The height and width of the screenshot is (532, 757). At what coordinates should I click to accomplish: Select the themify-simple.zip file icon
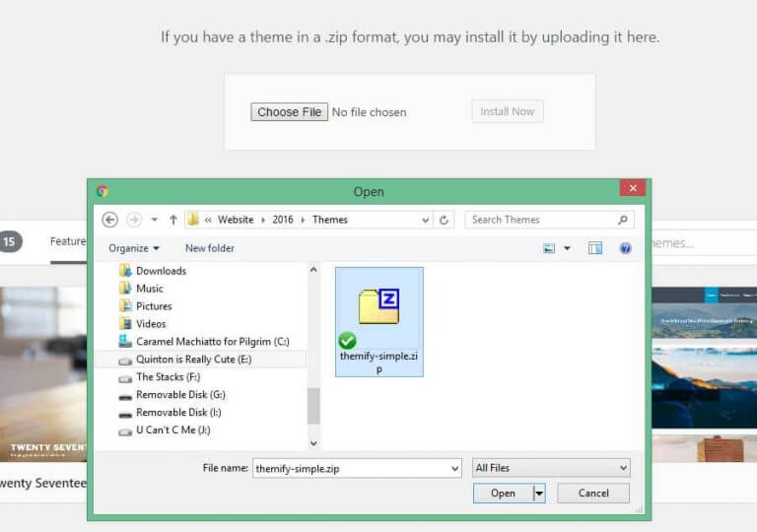click(378, 322)
